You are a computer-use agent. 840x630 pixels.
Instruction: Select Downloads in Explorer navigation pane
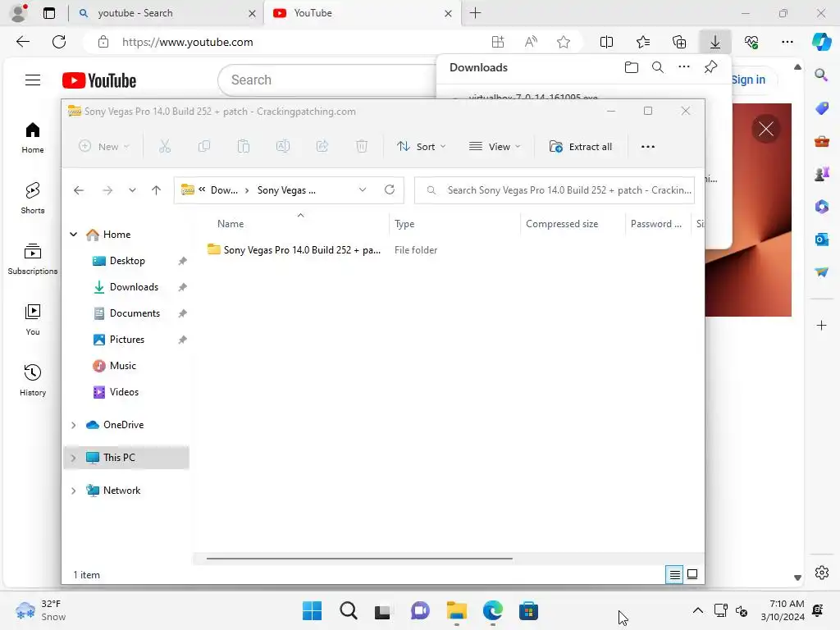click(x=134, y=287)
